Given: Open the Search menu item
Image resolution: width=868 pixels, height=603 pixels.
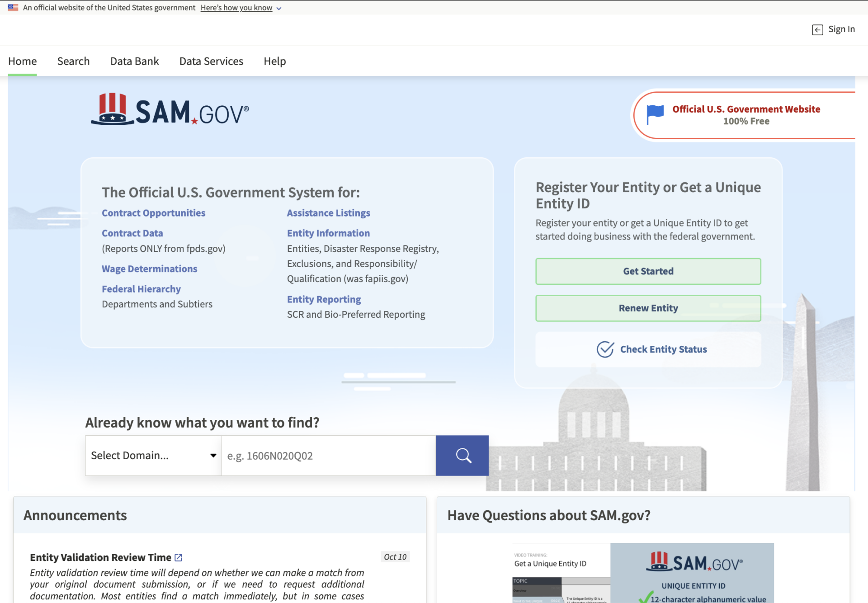Looking at the screenshot, I should coord(73,61).
